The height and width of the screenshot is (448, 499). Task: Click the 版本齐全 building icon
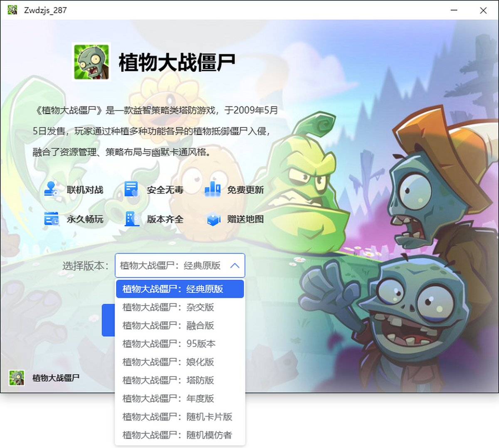[x=132, y=219]
